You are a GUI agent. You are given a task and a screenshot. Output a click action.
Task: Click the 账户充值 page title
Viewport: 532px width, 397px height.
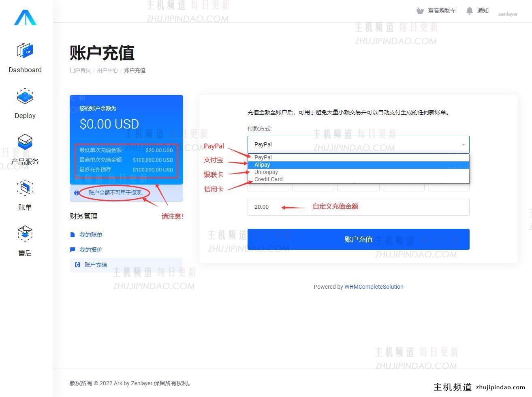click(x=102, y=53)
